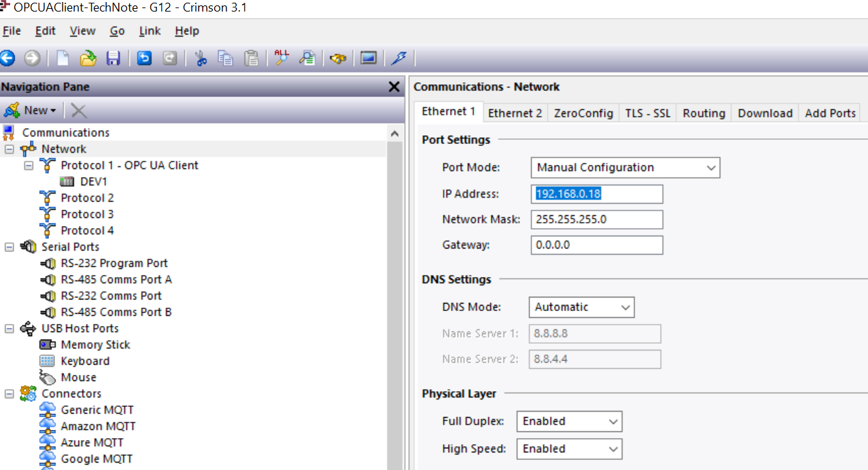
Task: Click the Network Mask input field
Action: 597,219
